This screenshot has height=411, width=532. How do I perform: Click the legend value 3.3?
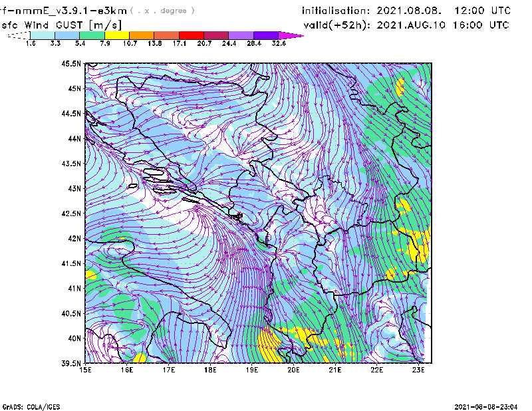pos(55,43)
